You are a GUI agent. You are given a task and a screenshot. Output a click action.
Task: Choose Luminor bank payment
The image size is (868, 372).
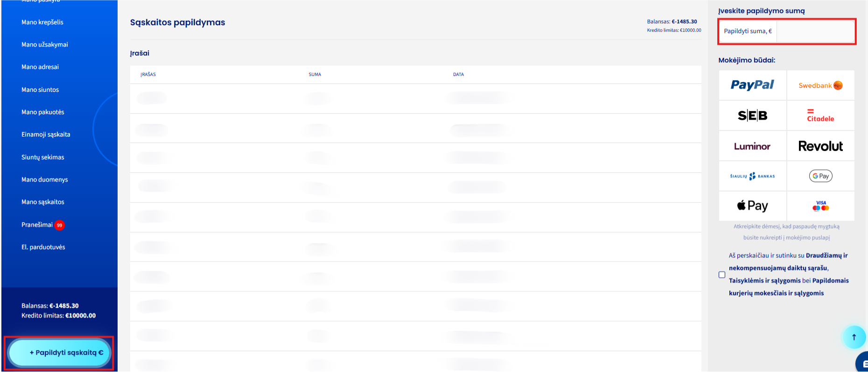(752, 146)
